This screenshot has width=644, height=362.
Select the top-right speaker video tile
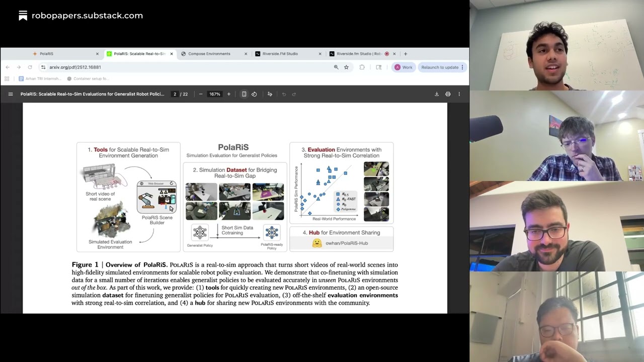click(x=557, y=45)
